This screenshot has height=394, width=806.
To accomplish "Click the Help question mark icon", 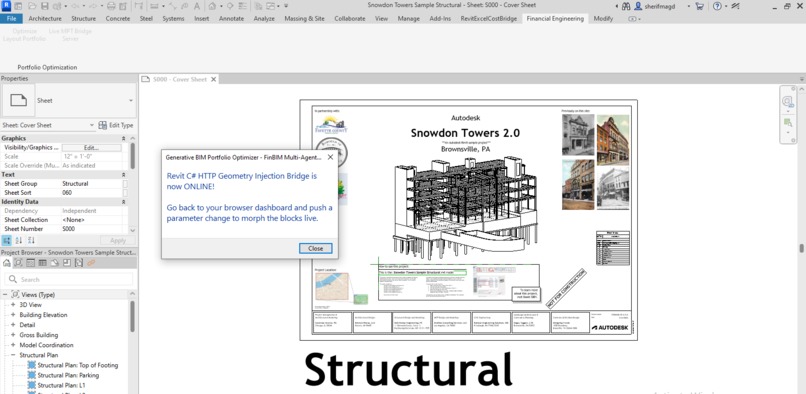I will pos(717,6).
